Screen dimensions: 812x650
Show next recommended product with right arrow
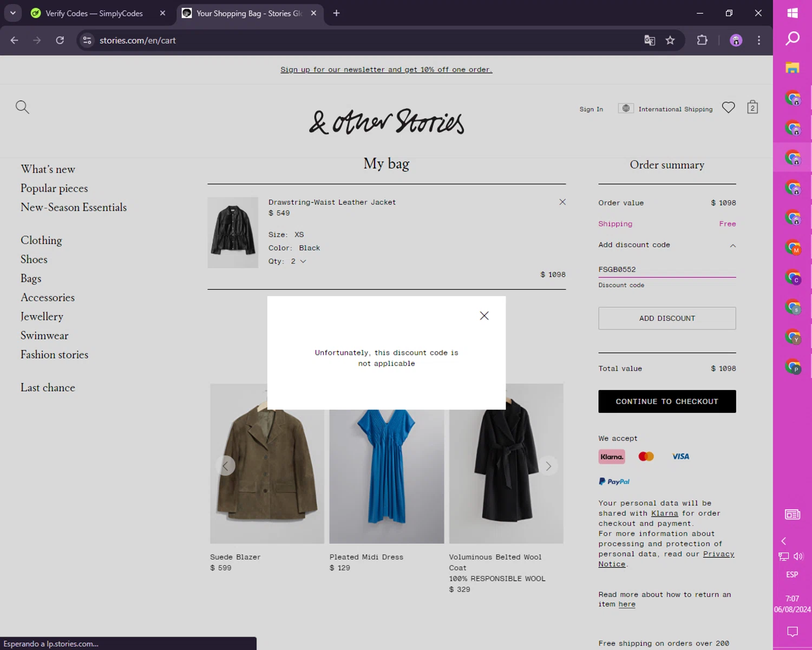548,466
